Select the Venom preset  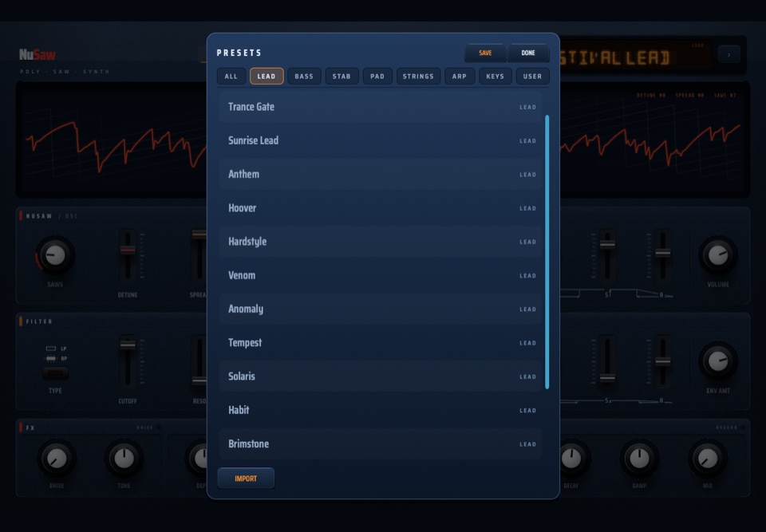click(381, 275)
